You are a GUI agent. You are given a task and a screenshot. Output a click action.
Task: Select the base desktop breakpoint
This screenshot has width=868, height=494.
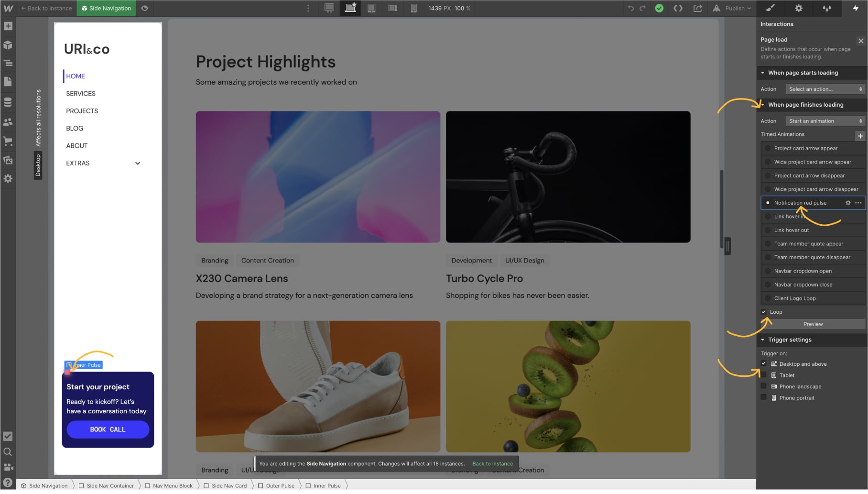tap(350, 8)
